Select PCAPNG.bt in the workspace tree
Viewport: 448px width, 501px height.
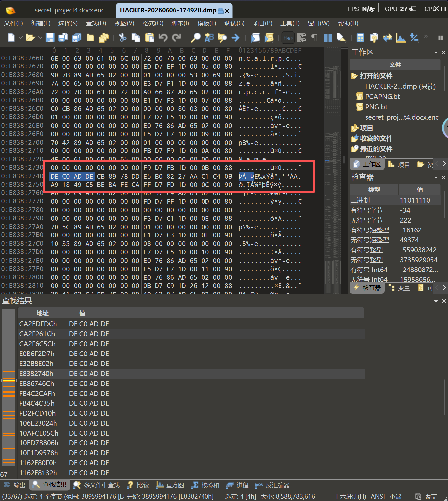[383, 97]
